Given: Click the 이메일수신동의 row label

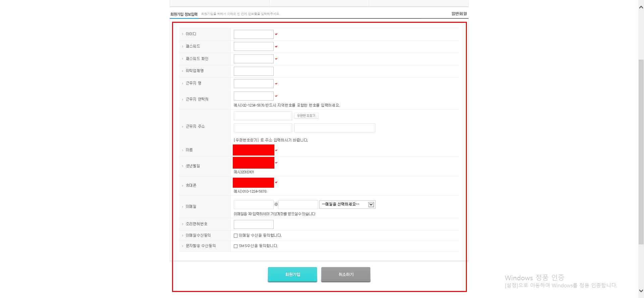Looking at the screenshot, I should point(198,235).
